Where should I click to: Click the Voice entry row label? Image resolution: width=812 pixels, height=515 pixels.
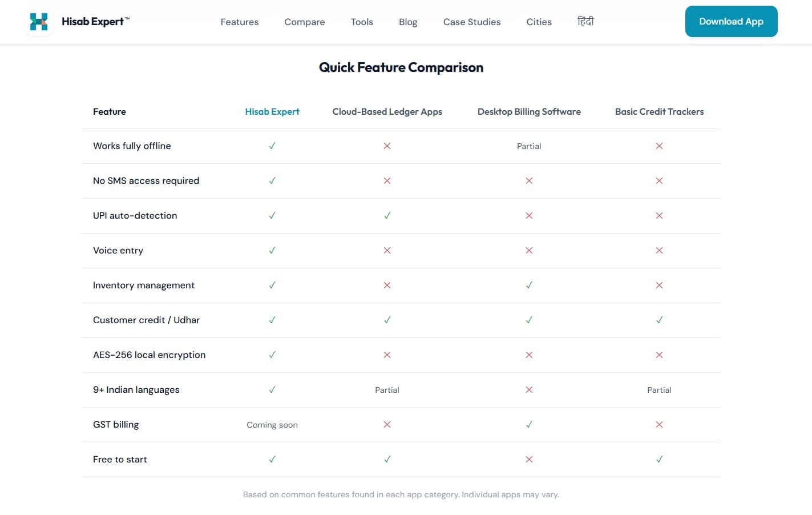[118, 250]
